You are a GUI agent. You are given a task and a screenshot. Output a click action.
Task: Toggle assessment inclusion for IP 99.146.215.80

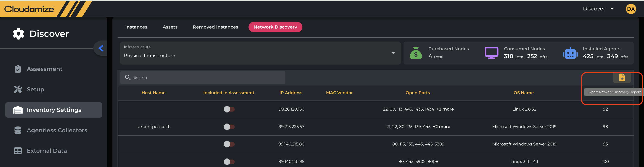click(229, 144)
